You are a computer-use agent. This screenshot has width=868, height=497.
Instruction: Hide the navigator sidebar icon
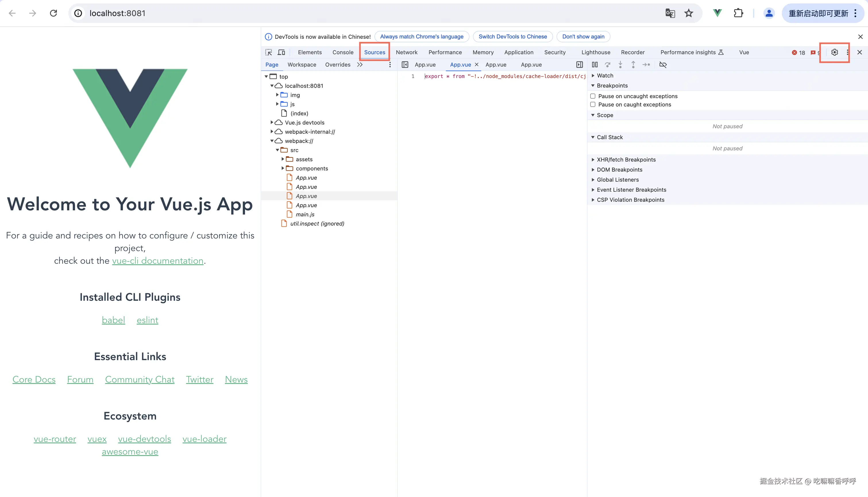click(405, 65)
